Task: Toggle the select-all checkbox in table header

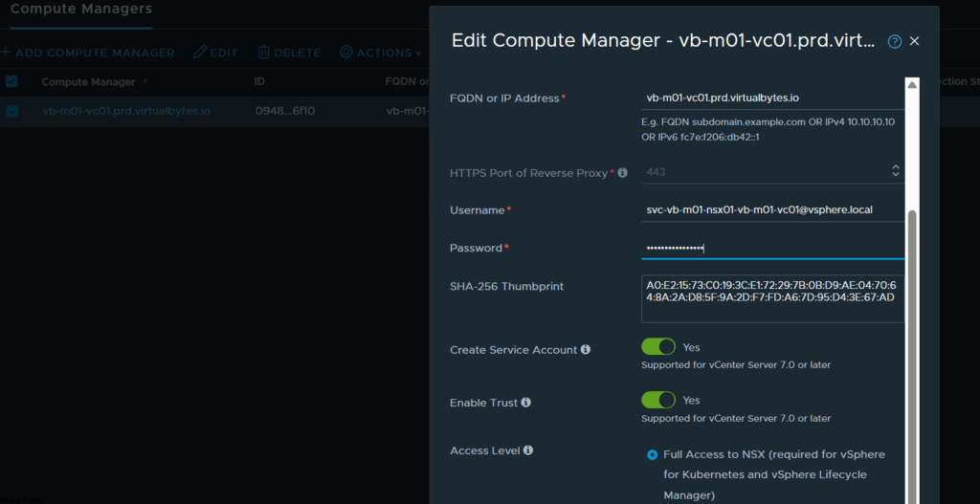Action: [11, 82]
